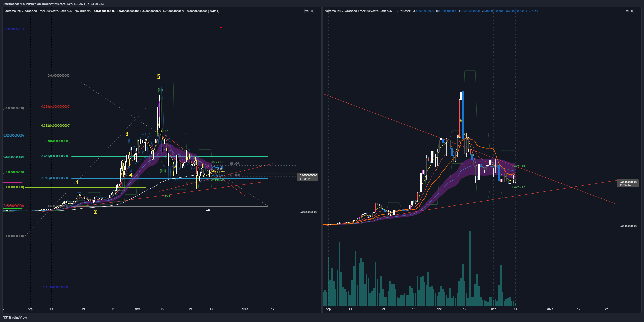Click the green (ii) sub-wave label near peak

click(160, 90)
